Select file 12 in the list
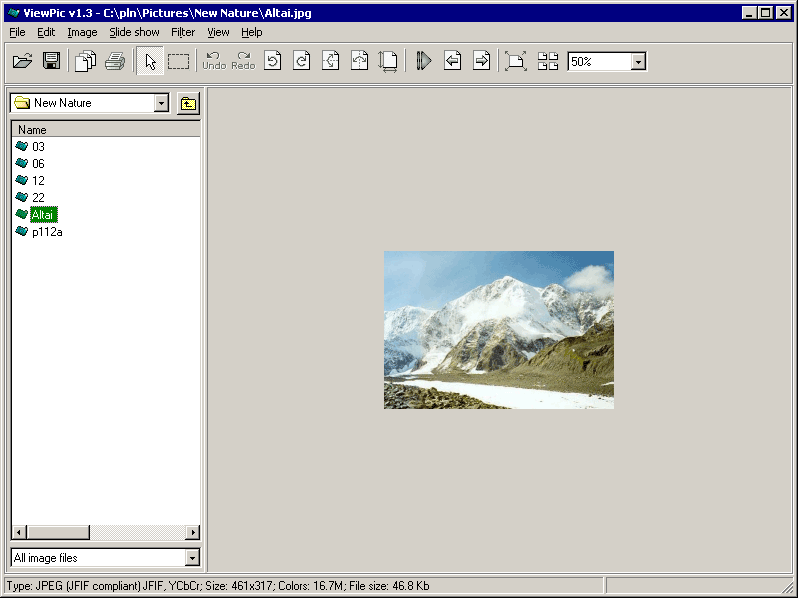 pos(38,181)
